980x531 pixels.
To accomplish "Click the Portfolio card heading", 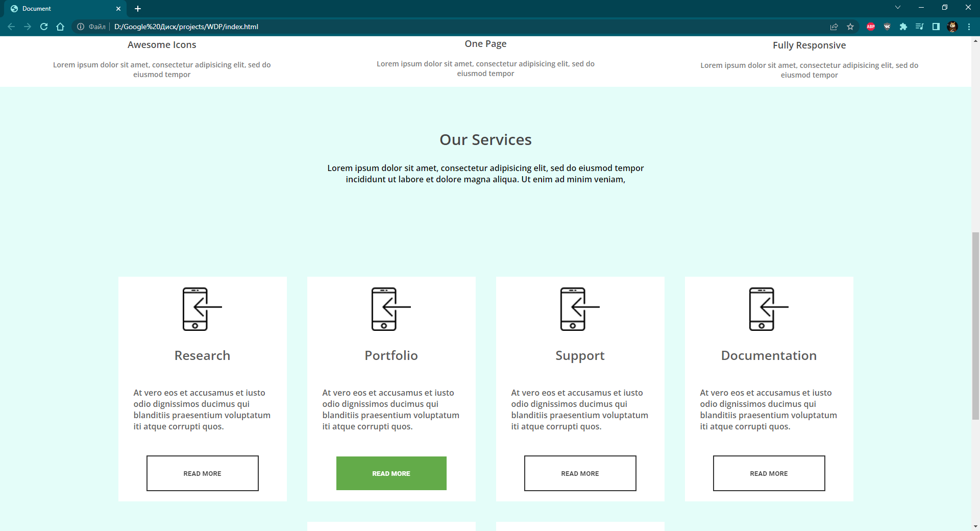I will point(391,355).
